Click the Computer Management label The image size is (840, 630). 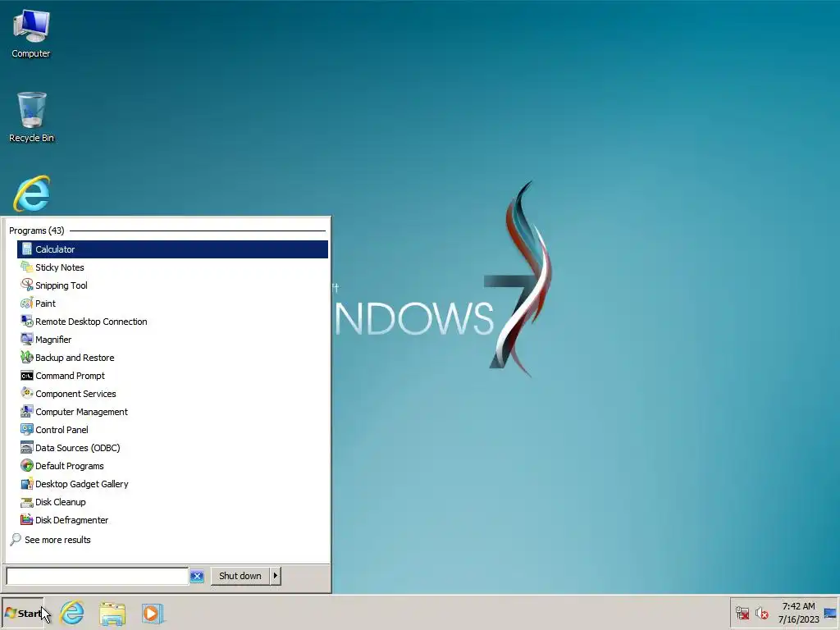pyautogui.click(x=81, y=412)
